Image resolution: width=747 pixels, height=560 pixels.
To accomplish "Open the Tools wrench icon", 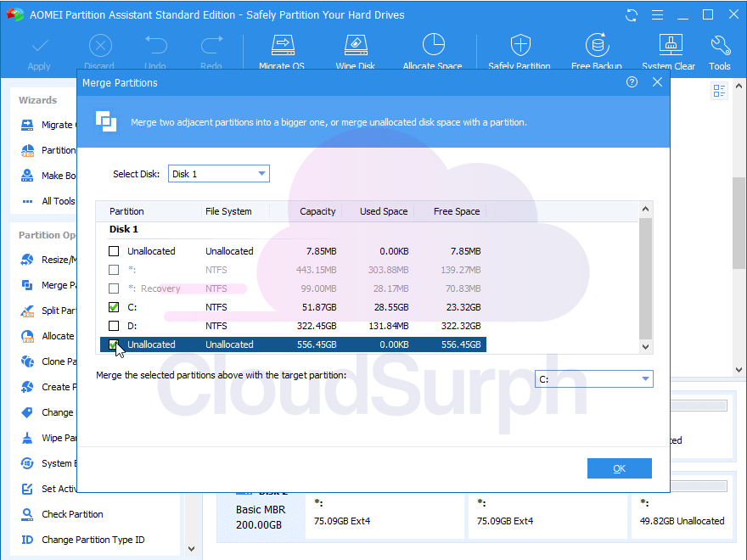I will 720,46.
